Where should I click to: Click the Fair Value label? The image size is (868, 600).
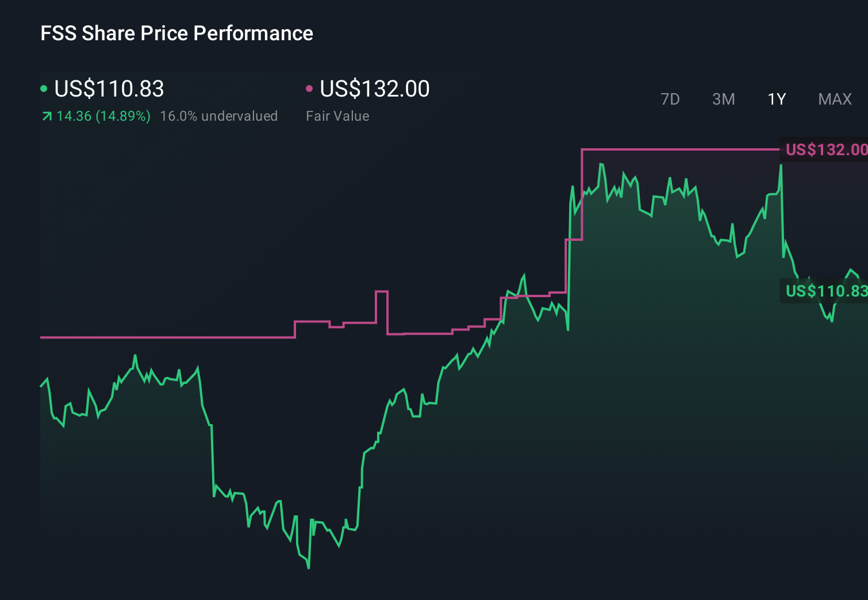click(x=338, y=116)
